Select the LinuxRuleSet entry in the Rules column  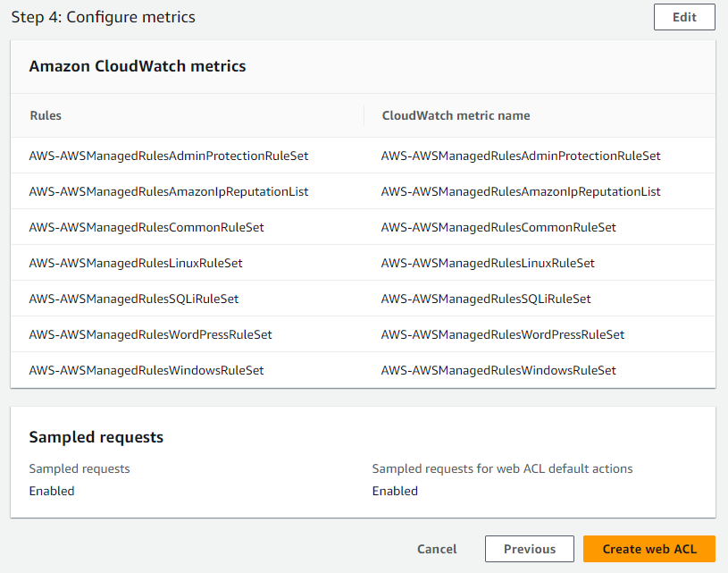pyautogui.click(x=136, y=263)
